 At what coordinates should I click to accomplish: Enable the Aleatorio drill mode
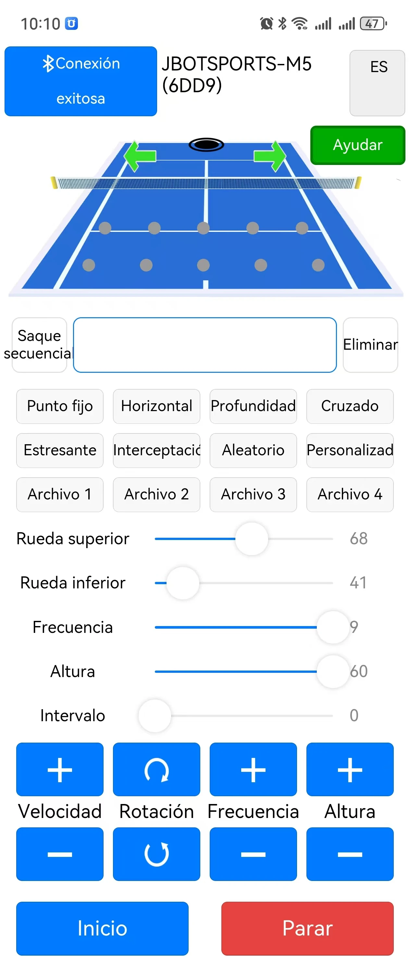click(253, 450)
